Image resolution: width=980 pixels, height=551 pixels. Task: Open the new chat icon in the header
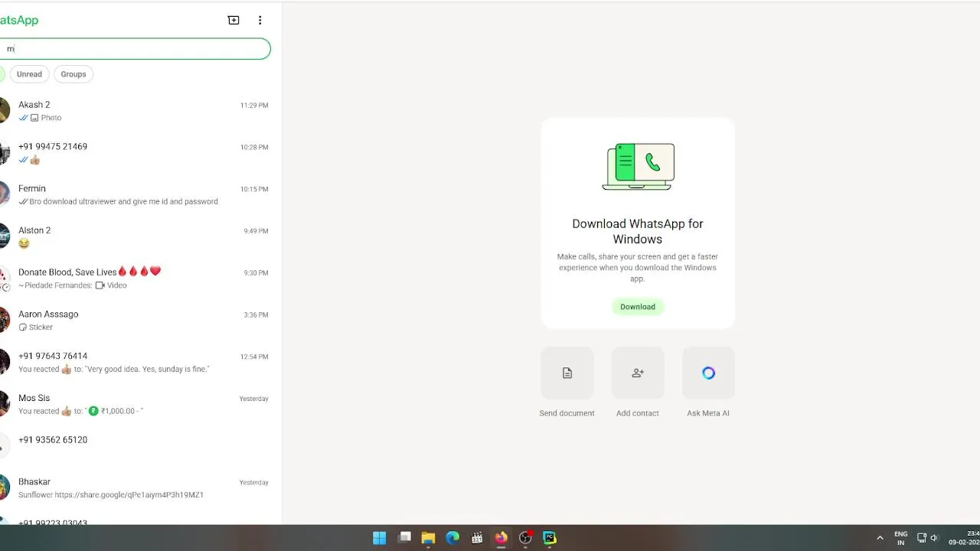click(234, 20)
